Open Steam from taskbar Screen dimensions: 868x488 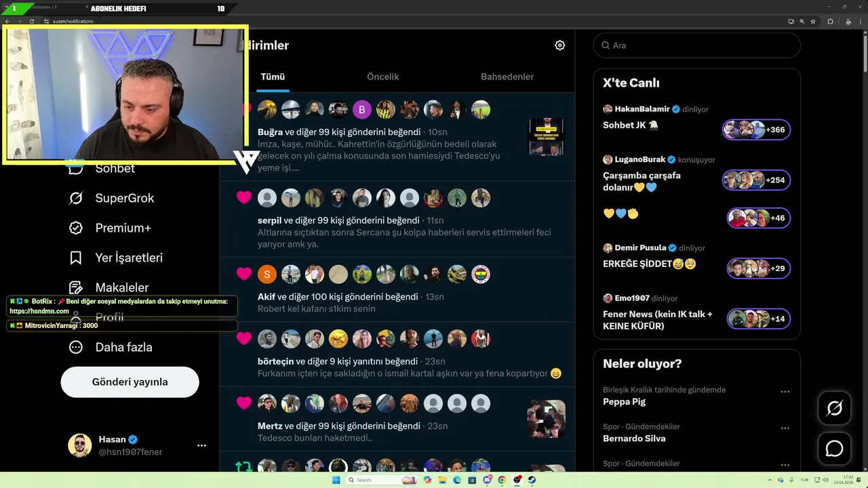[x=532, y=480]
